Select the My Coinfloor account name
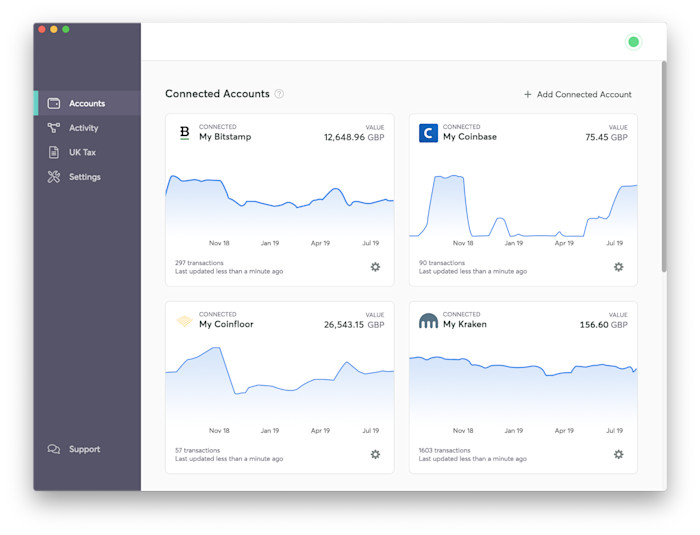This screenshot has width=700, height=535. [226, 324]
